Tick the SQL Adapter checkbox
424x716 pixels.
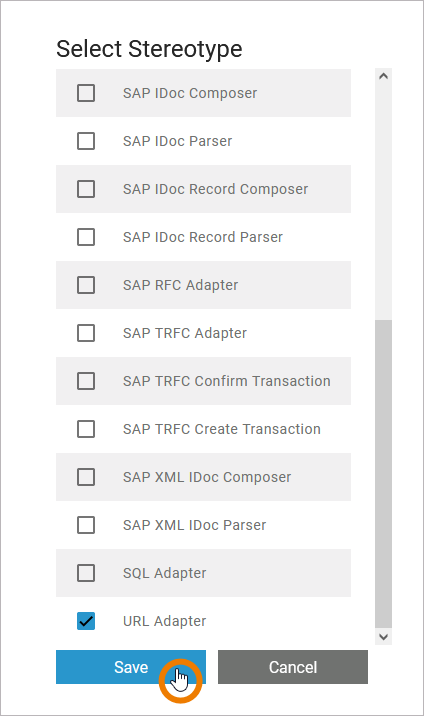(86, 573)
